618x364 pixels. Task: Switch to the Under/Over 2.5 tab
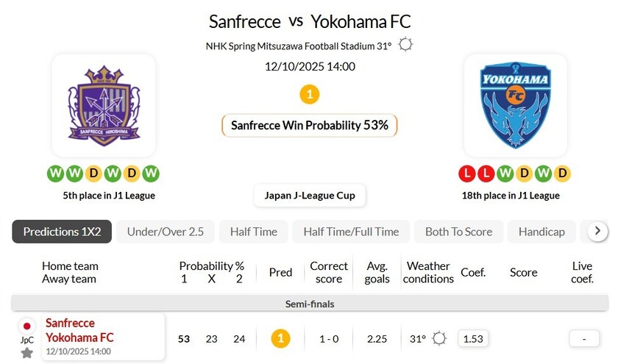166,232
